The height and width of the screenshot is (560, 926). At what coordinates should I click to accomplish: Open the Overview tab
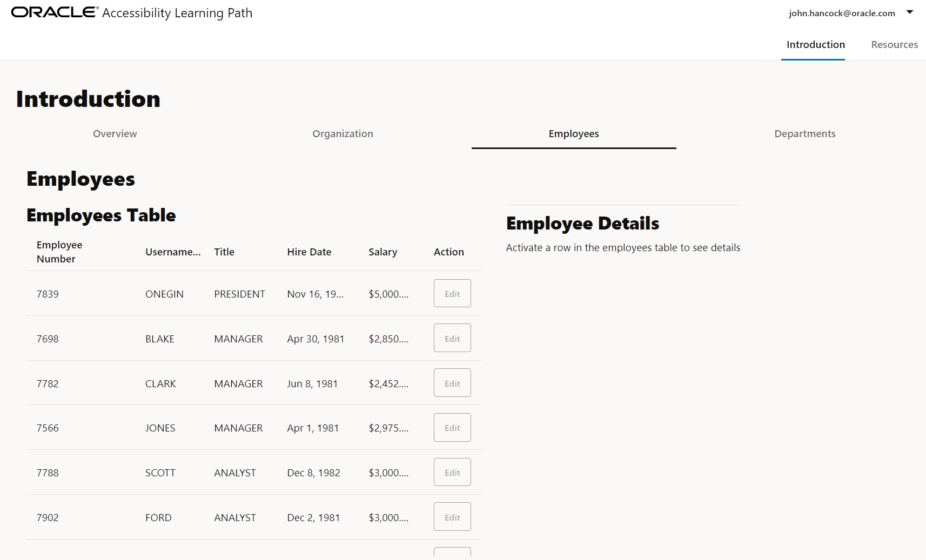click(x=115, y=133)
